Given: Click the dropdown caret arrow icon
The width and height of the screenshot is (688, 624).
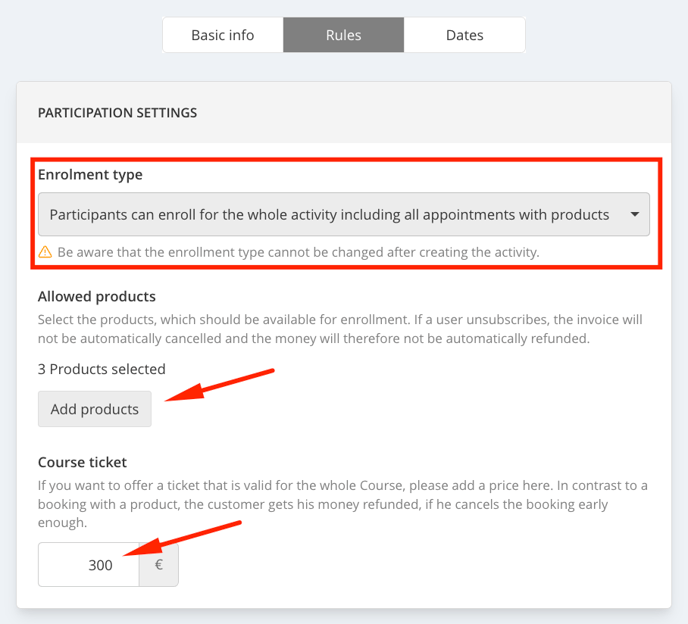Looking at the screenshot, I should click(x=634, y=214).
